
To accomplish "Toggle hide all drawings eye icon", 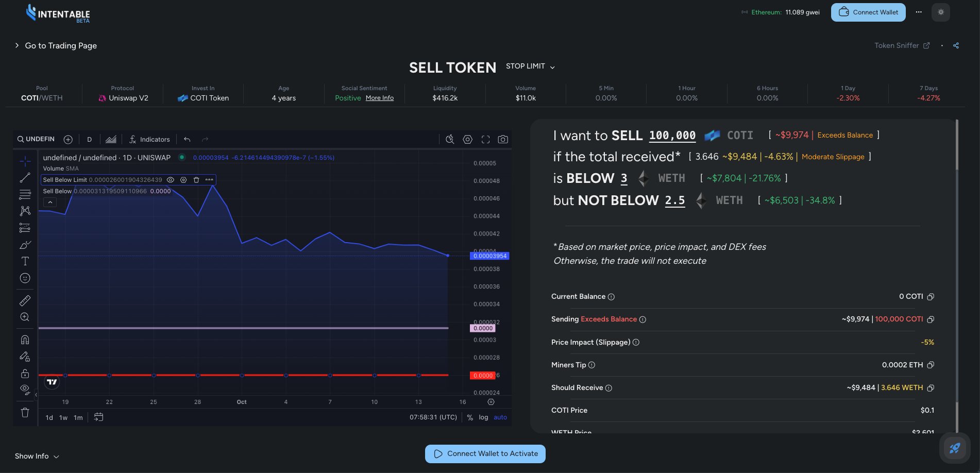I will point(25,390).
